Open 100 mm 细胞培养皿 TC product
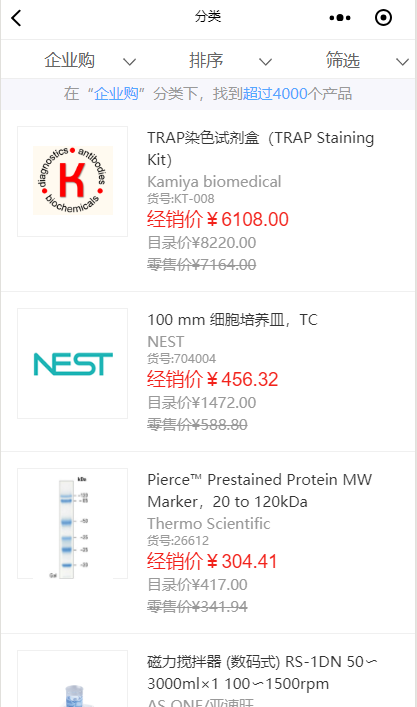417x707 pixels. pyautogui.click(x=233, y=320)
